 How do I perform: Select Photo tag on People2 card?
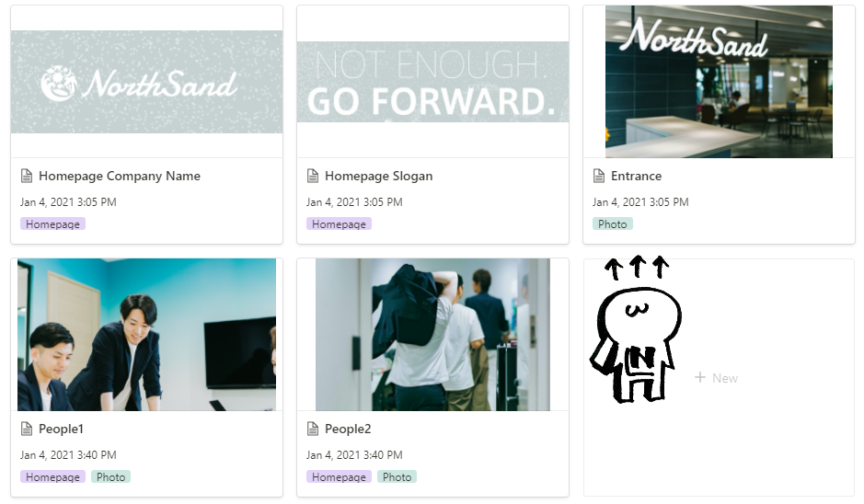(397, 477)
